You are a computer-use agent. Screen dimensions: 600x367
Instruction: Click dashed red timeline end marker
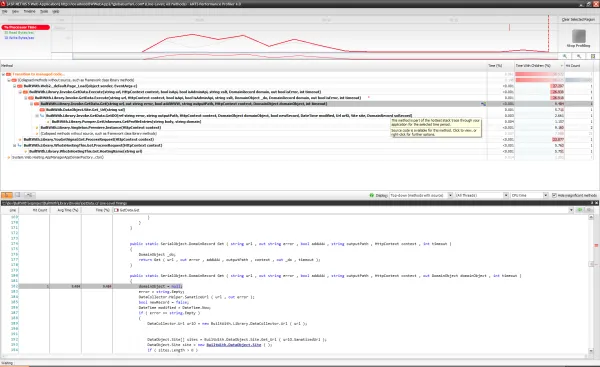[x=548, y=34]
